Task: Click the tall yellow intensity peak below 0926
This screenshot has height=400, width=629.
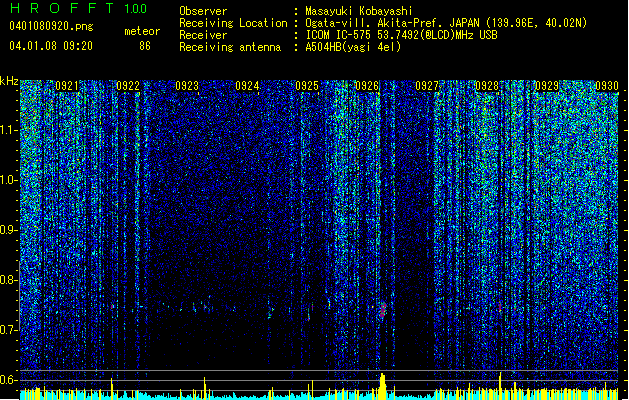Action: [x=382, y=386]
